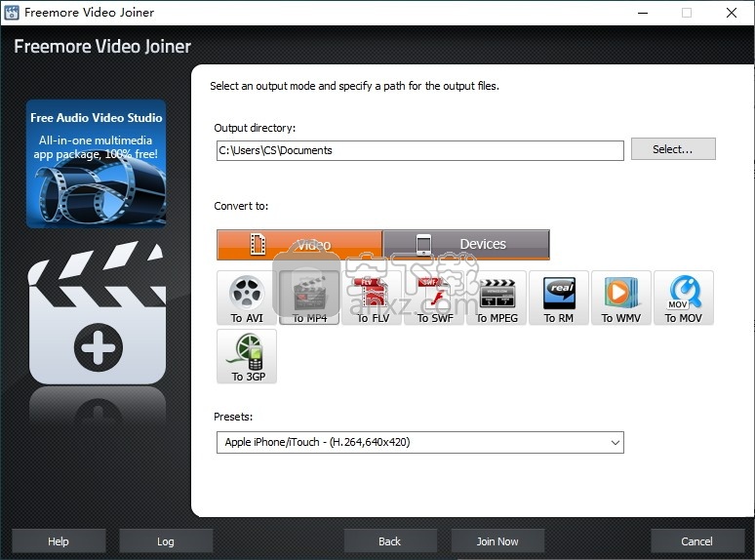Click Select... to browse output folder

(x=673, y=149)
